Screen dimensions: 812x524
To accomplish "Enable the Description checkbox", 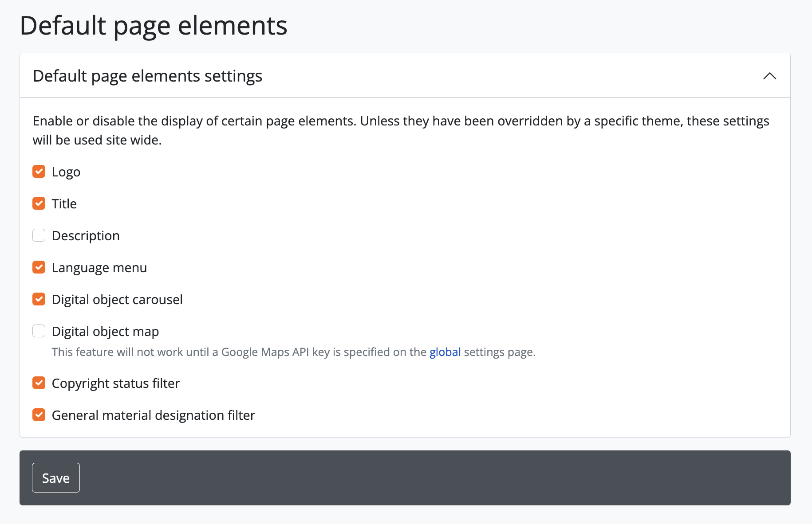I will tap(39, 235).
